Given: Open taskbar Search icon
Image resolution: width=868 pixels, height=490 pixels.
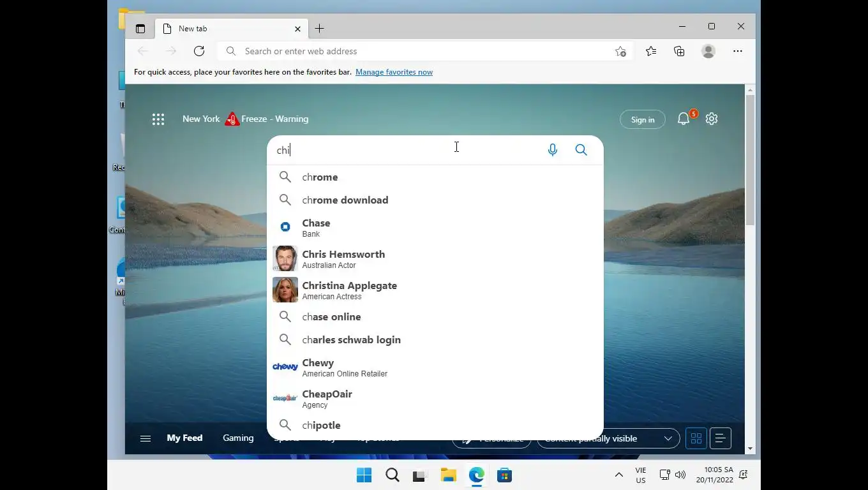Looking at the screenshot, I should tap(393, 475).
